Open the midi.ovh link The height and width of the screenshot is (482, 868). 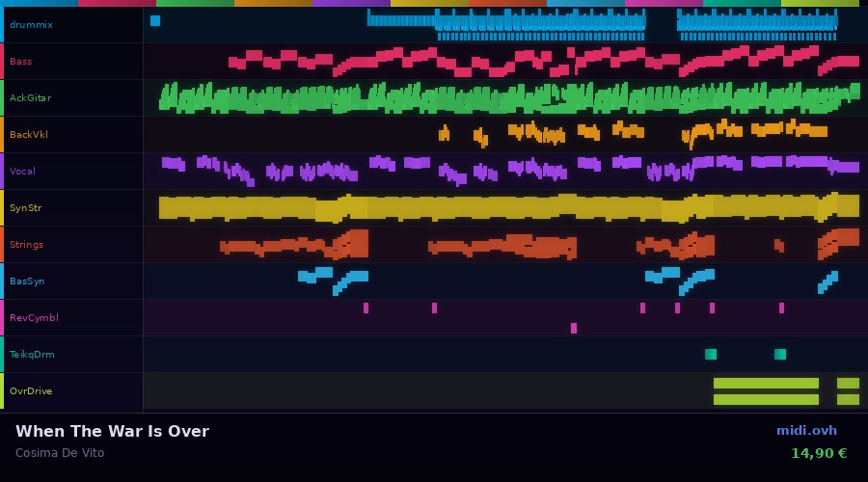(806, 431)
